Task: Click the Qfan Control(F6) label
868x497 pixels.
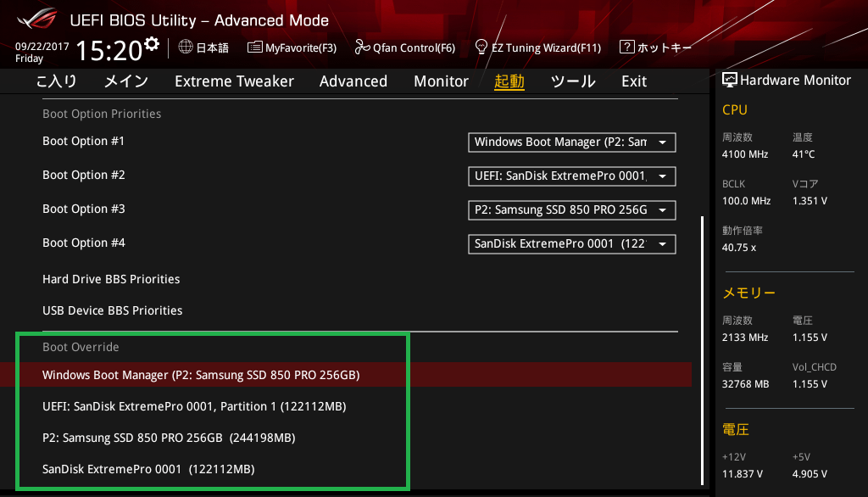Action: 414,47
